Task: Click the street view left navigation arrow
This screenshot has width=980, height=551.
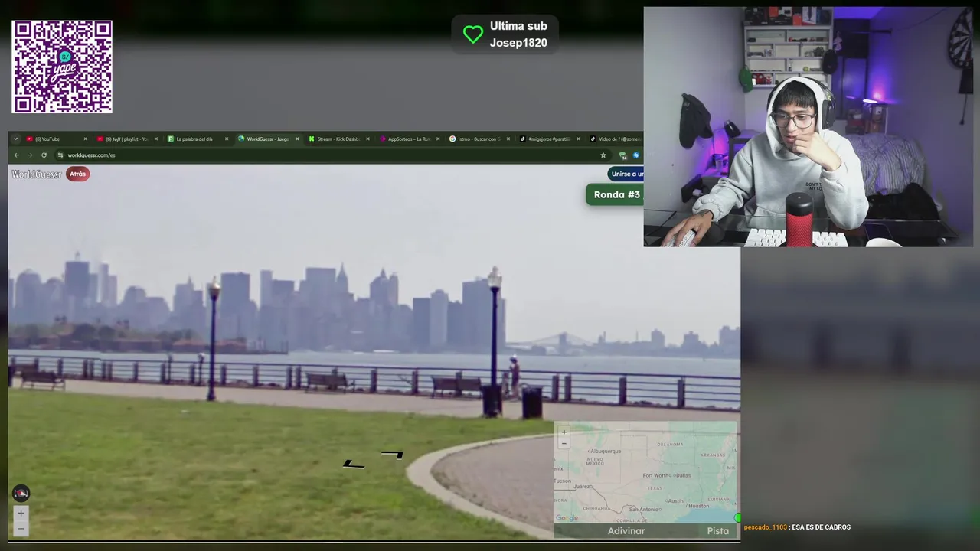Action: click(x=353, y=464)
